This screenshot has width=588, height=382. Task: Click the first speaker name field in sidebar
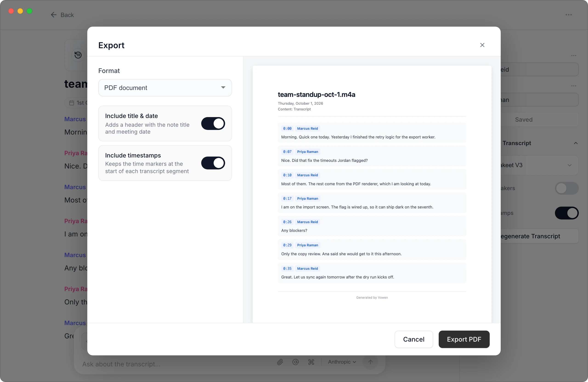(539, 70)
